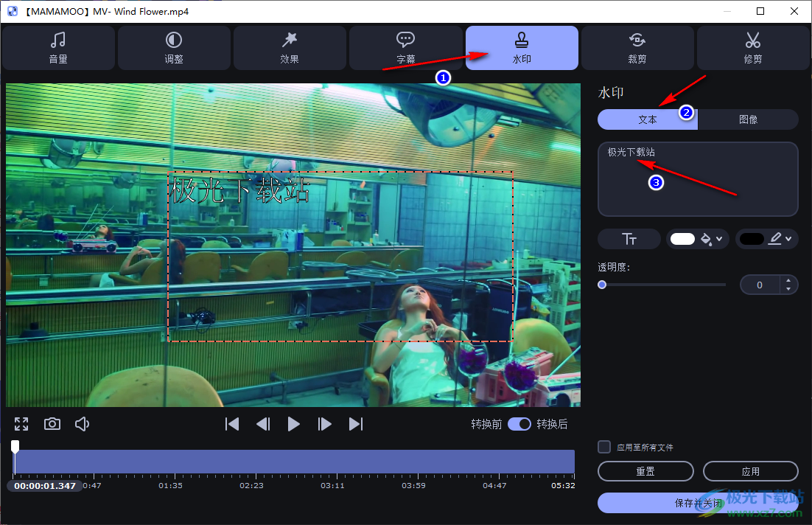Click the white fill color swatch
Viewport: 812px width, 525px height.
pyautogui.click(x=682, y=239)
